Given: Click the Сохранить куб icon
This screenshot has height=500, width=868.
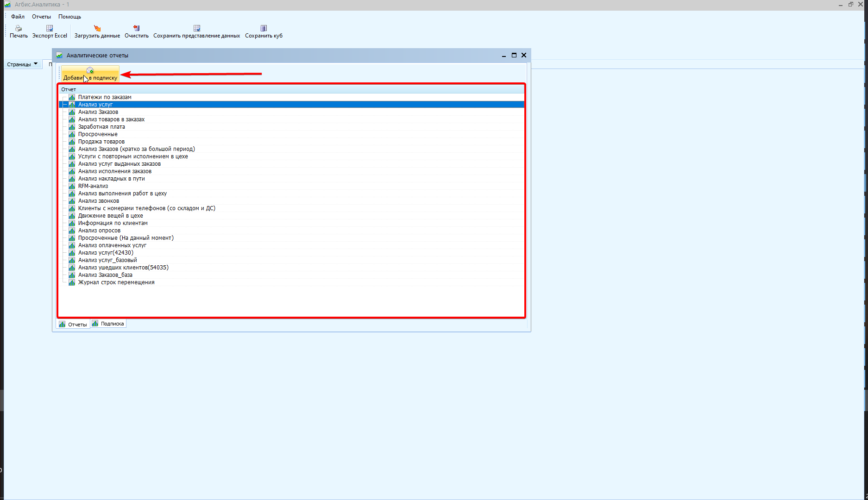Looking at the screenshot, I should coord(264,28).
